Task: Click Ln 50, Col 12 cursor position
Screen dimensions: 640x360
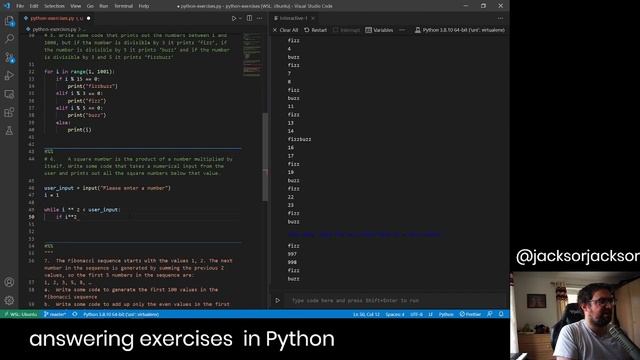Action: pos(366,314)
